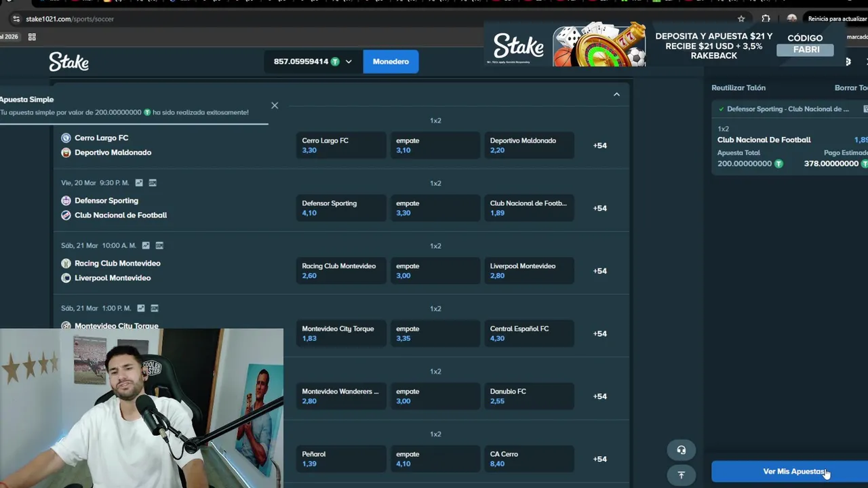
Task: Open the balance currency dropdown
Action: click(349, 62)
